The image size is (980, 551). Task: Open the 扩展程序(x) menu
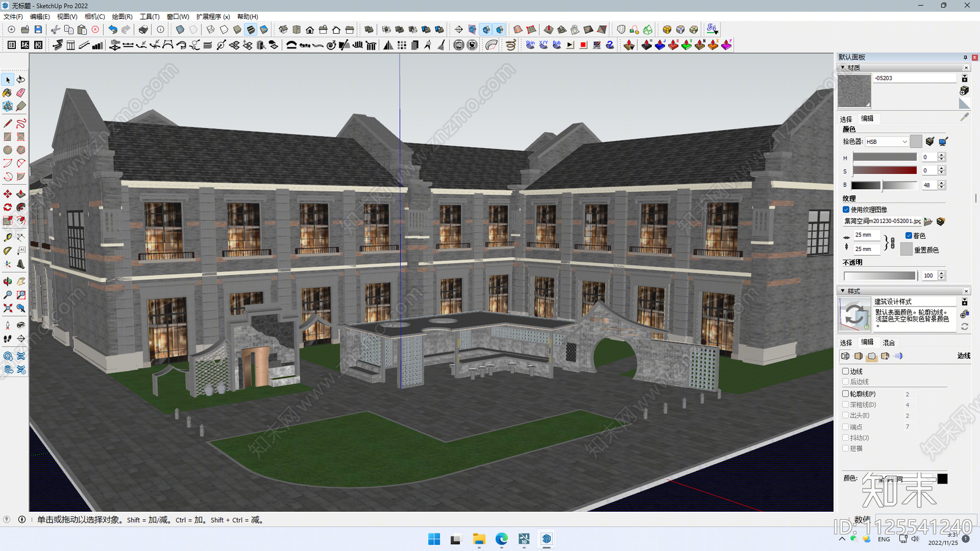213,17
